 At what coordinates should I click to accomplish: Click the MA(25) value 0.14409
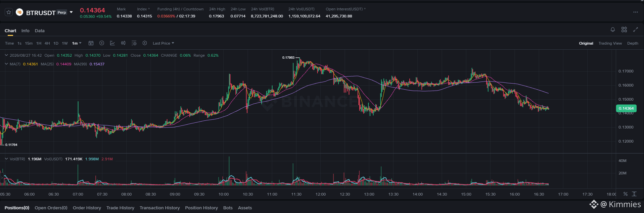click(64, 64)
